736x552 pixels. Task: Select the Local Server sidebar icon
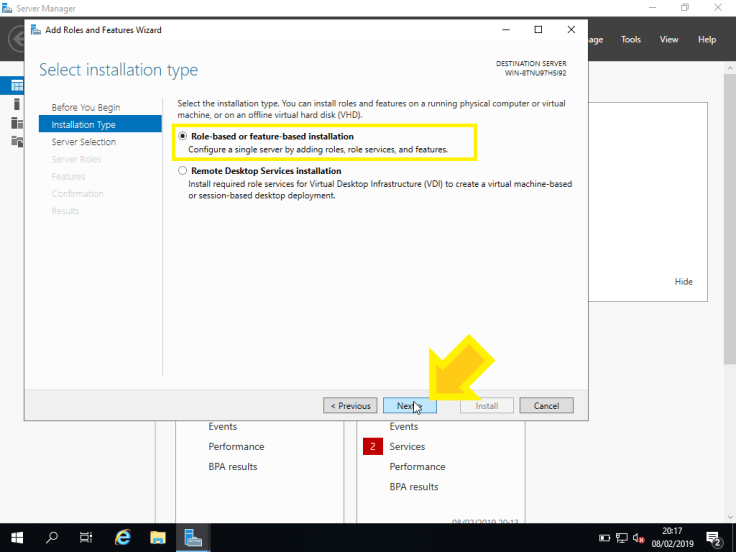(x=16, y=104)
